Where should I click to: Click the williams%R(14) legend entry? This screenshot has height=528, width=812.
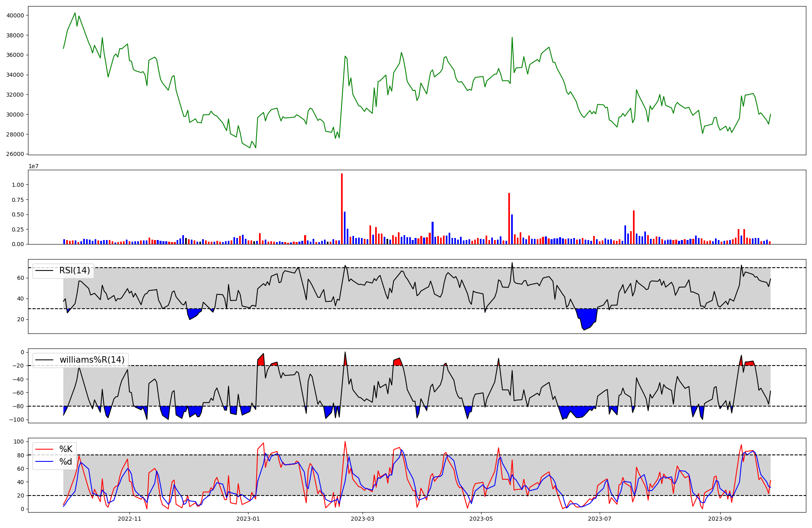[x=92, y=360]
